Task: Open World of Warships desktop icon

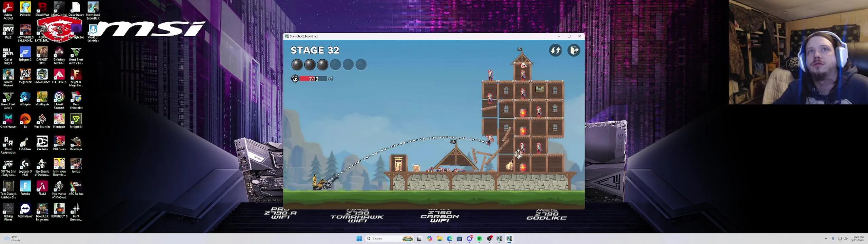Action: [93, 33]
